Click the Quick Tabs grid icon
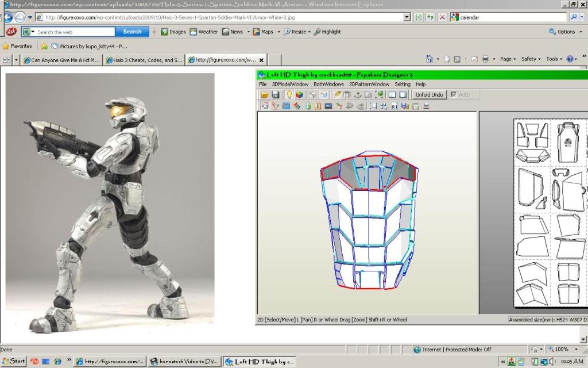Image resolution: width=588 pixels, height=368 pixels. coord(7,60)
